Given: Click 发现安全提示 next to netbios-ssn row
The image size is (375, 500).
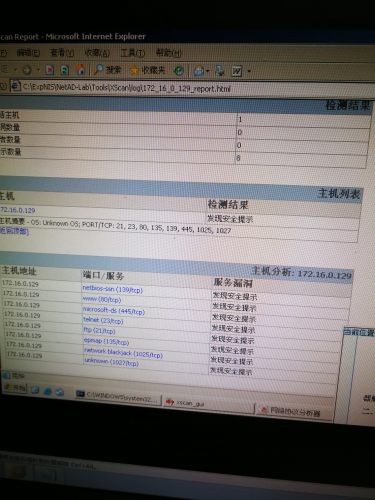Looking at the screenshot, I should pyautogui.click(x=235, y=296).
